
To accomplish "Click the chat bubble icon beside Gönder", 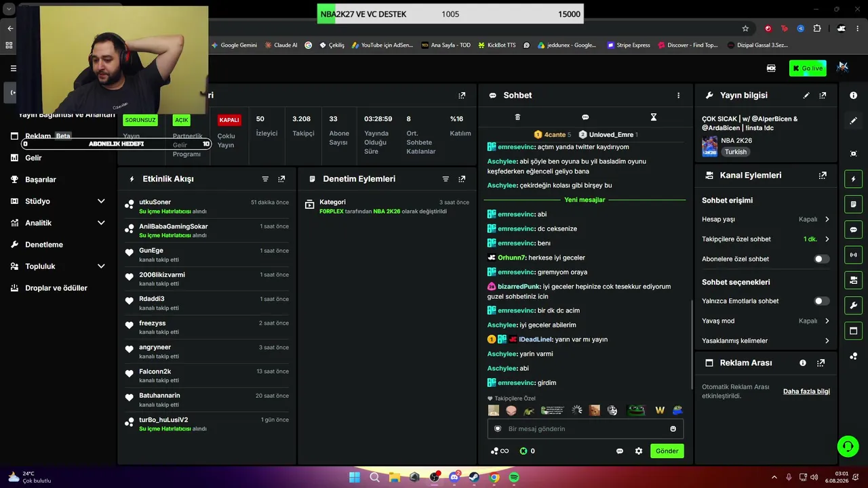I will tap(620, 451).
